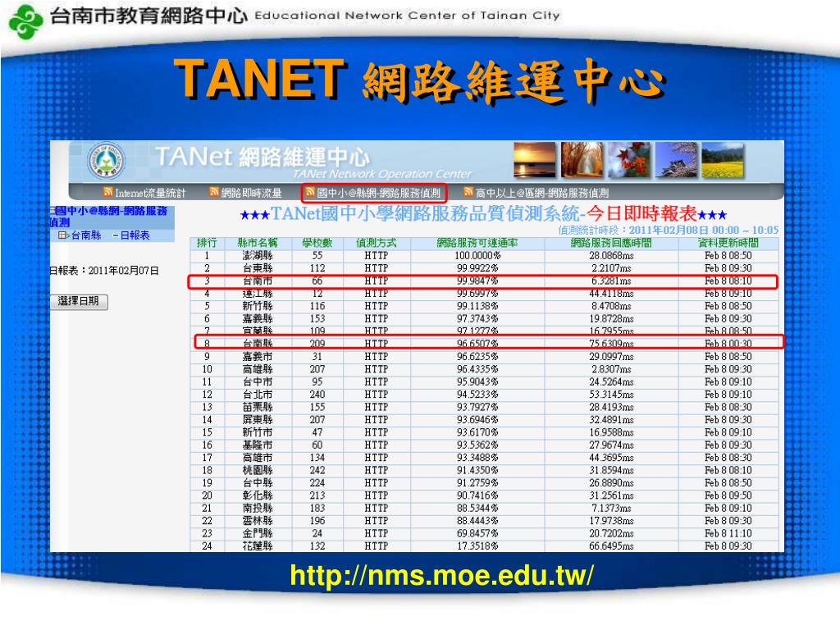Click the maple leaves banner thumbnail
840x630 pixels.
[629, 160]
